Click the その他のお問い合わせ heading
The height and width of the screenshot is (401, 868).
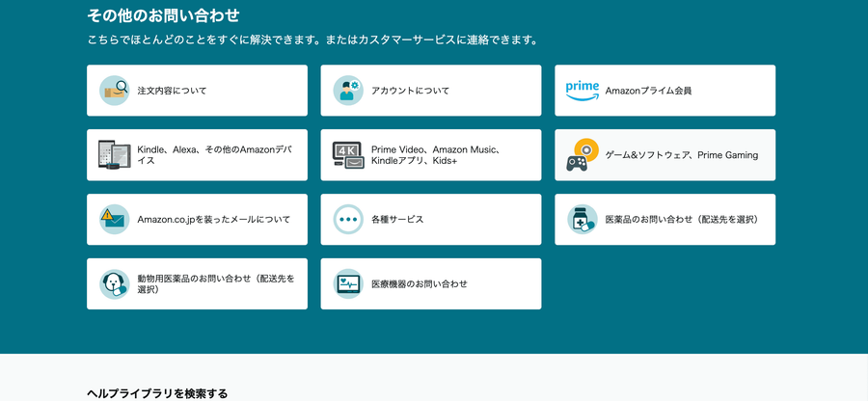tap(163, 15)
